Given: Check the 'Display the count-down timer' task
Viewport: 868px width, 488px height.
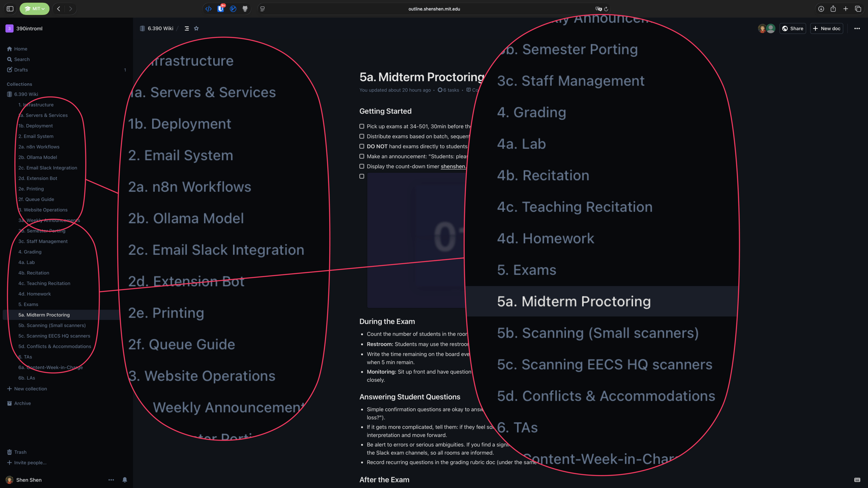Looking at the screenshot, I should click(362, 166).
